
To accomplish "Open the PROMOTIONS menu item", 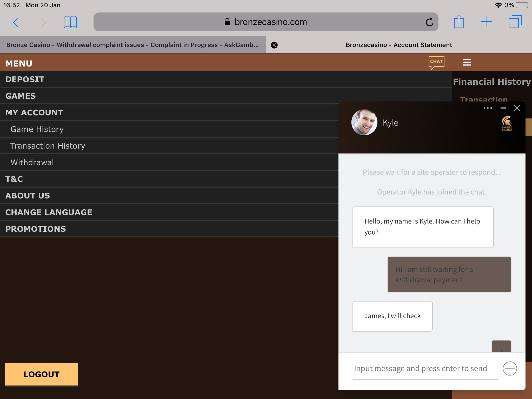I will click(169, 229).
